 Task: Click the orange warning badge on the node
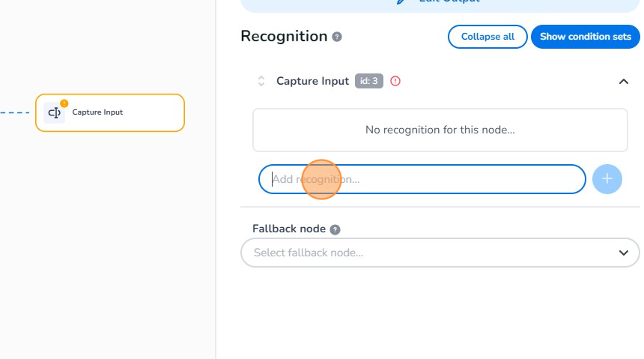click(64, 103)
